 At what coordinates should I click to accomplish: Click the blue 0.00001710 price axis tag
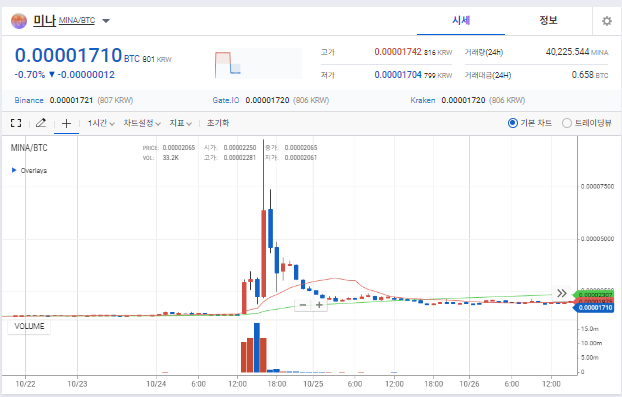click(x=595, y=308)
